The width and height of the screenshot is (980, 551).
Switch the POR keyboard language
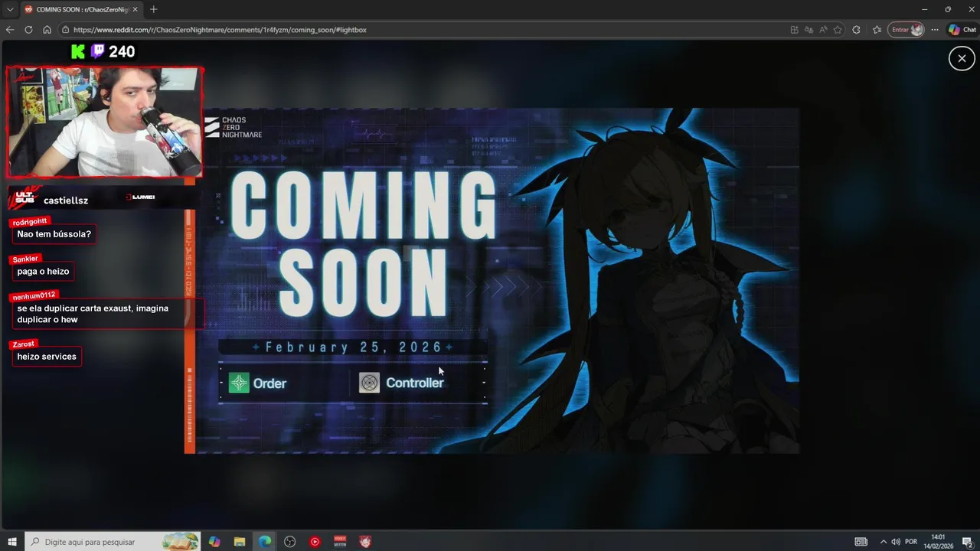click(x=911, y=542)
